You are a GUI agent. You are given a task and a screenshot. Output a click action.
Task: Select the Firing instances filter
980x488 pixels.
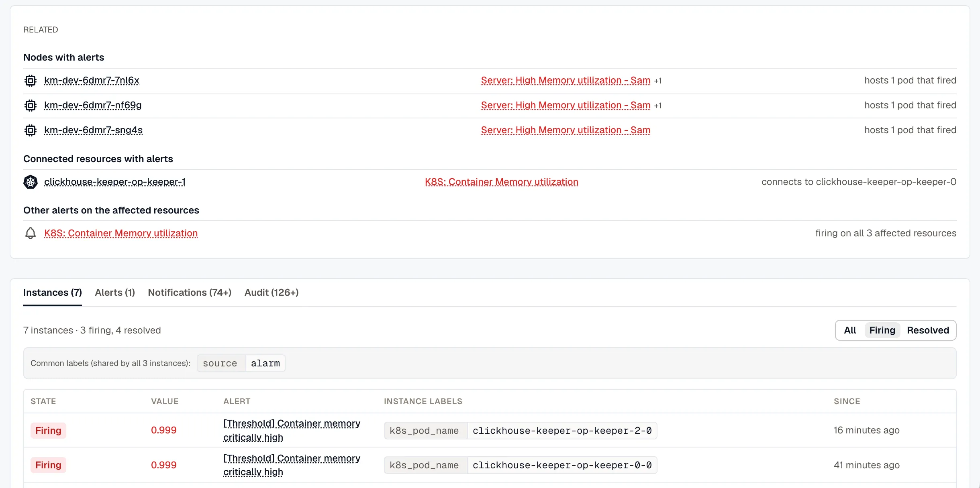pos(882,330)
